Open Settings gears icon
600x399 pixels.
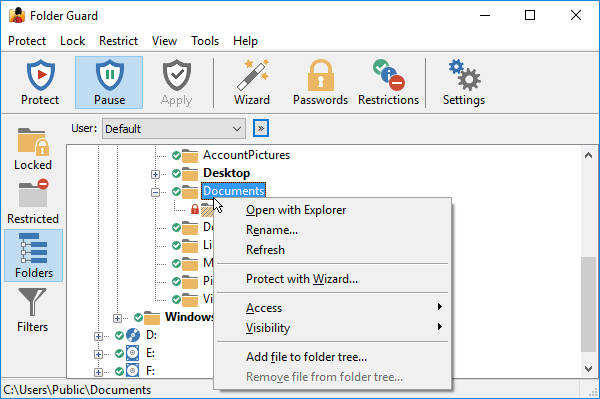[464, 82]
